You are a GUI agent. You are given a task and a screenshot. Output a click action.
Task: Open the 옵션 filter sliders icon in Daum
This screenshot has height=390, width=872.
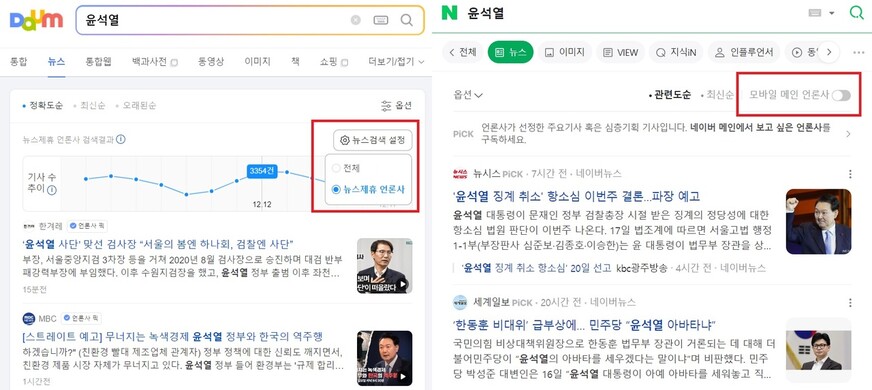387,106
